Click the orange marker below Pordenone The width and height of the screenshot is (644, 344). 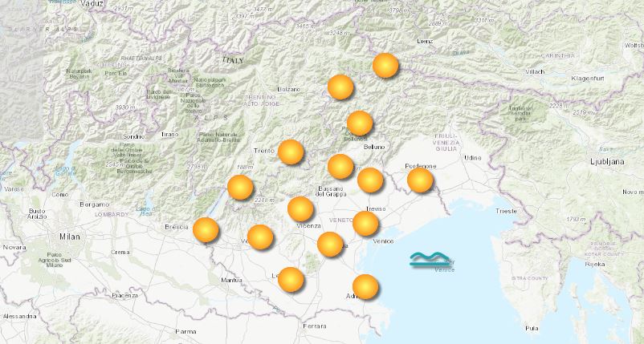click(420, 180)
